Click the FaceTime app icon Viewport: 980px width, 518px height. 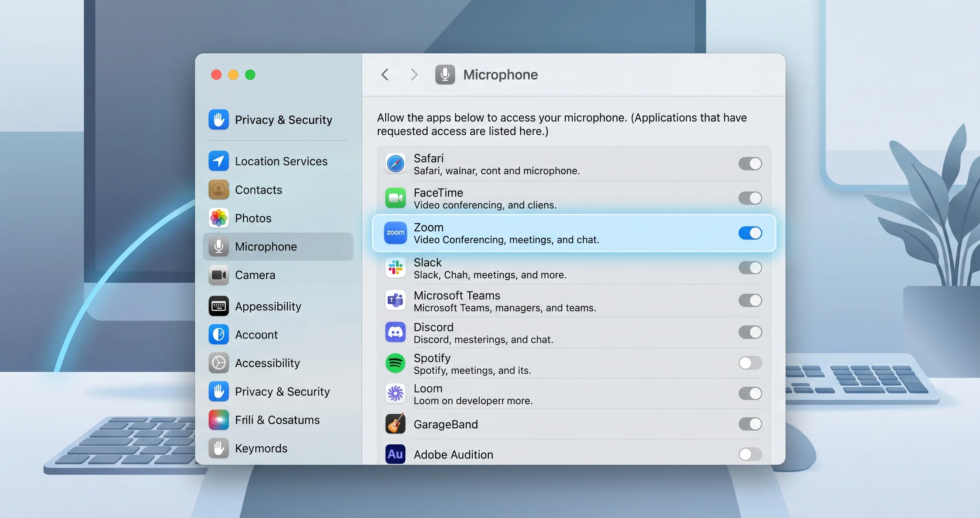point(395,198)
